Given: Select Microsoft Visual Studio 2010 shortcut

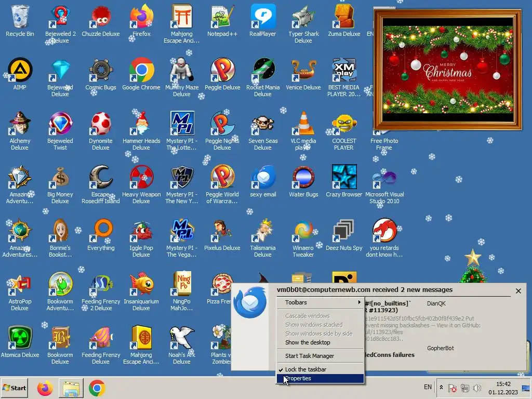Looking at the screenshot, I should click(x=384, y=185).
